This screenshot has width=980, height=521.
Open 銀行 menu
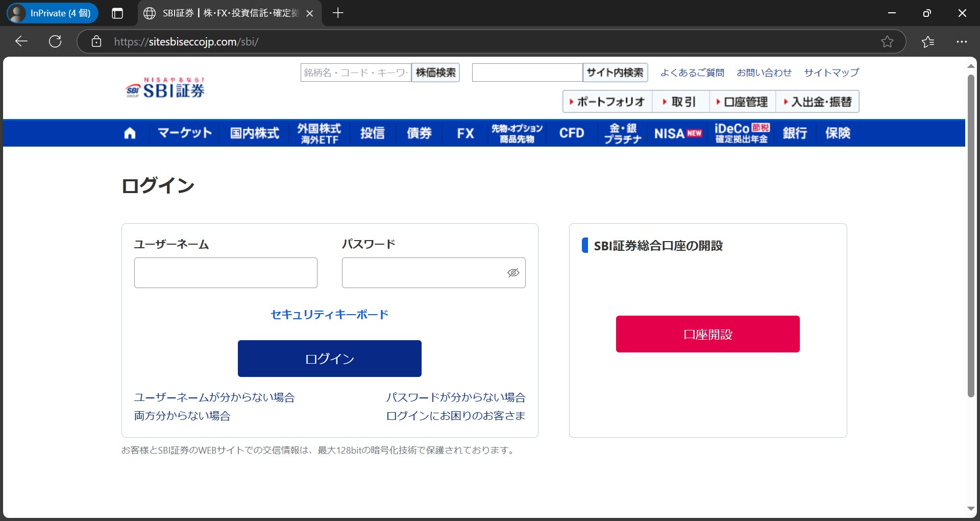(795, 133)
